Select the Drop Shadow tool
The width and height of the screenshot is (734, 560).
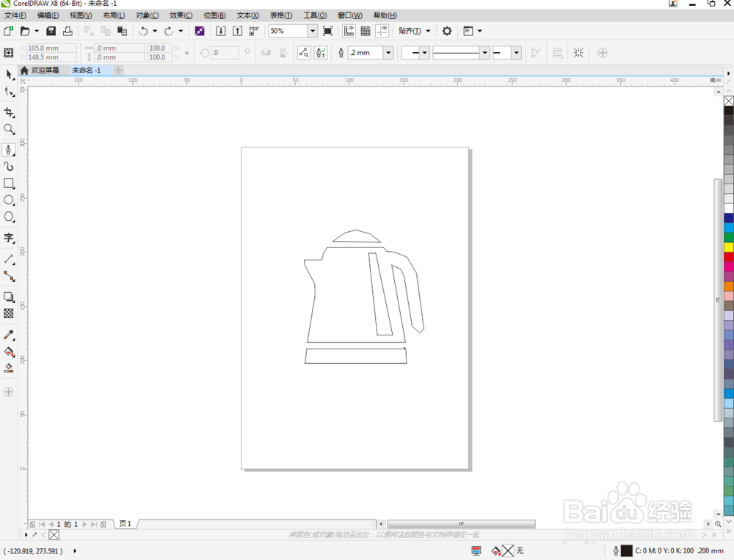tap(9, 297)
